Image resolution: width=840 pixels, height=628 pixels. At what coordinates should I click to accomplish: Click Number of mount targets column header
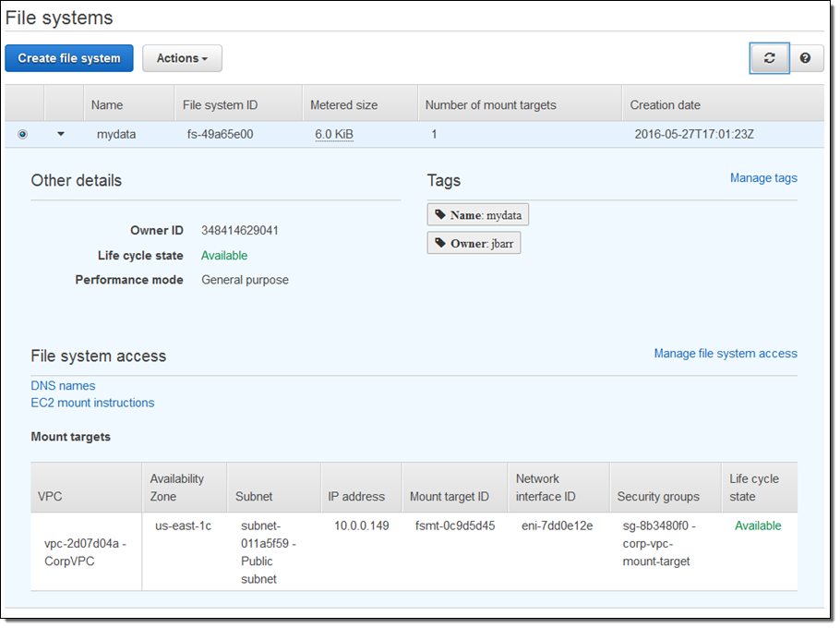[x=490, y=104]
